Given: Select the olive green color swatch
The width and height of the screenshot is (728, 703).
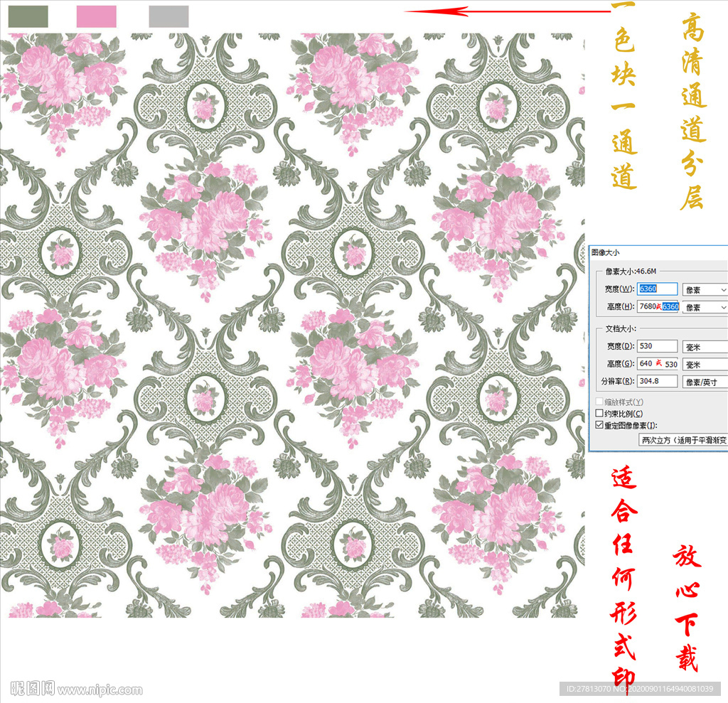Looking at the screenshot, I should 28,16.
